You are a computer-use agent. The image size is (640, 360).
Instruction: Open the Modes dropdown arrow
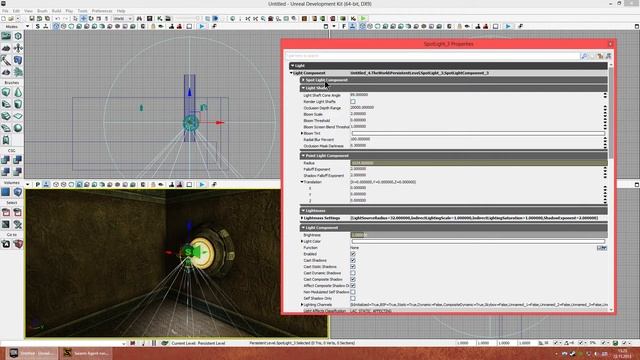pyautogui.click(x=27, y=27)
